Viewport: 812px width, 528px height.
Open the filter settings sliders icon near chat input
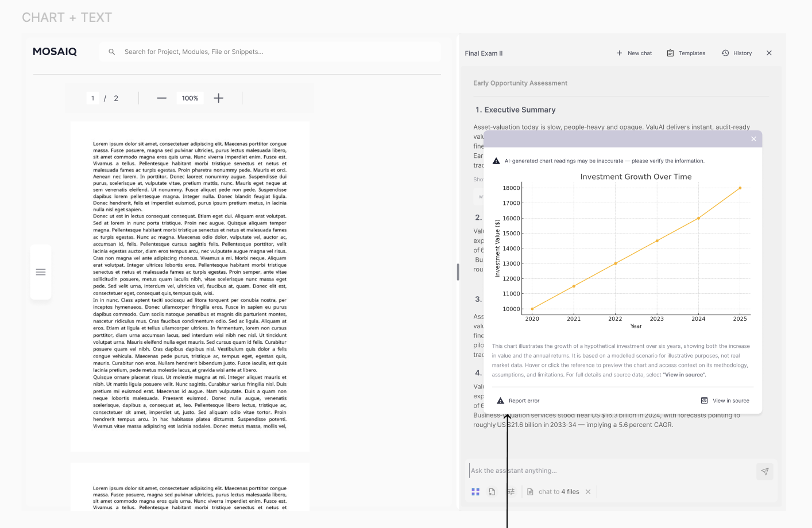coord(511,491)
